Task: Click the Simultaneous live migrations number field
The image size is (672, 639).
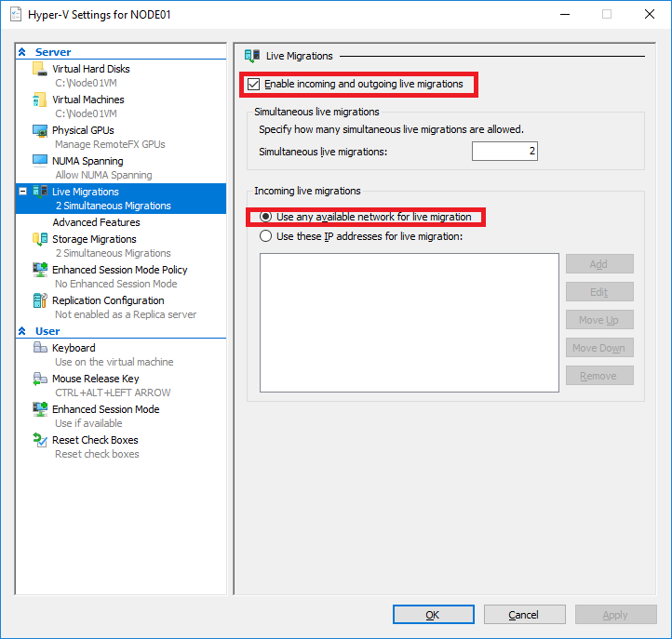Action: (504, 152)
